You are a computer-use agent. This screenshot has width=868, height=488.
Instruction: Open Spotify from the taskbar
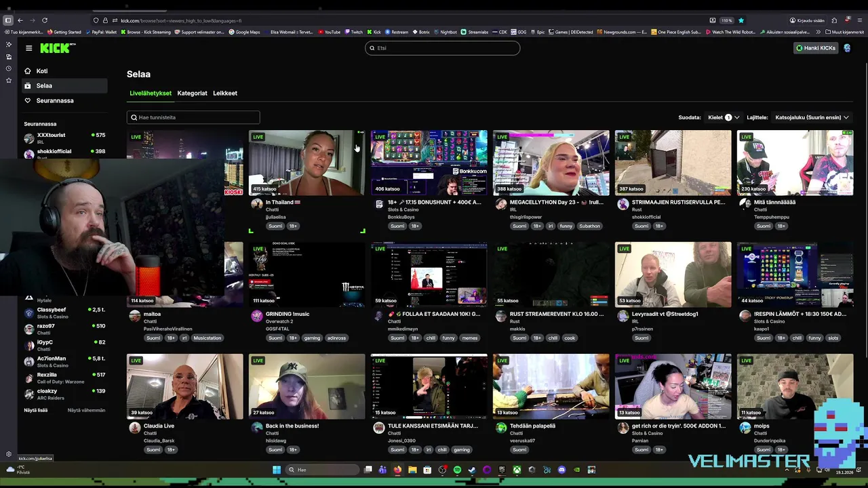pyautogui.click(x=457, y=470)
